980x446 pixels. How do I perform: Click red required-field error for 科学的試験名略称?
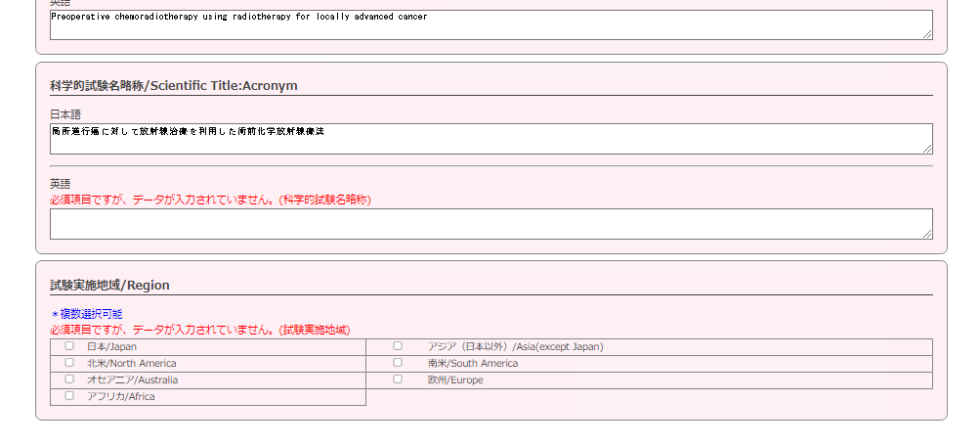tap(210, 200)
